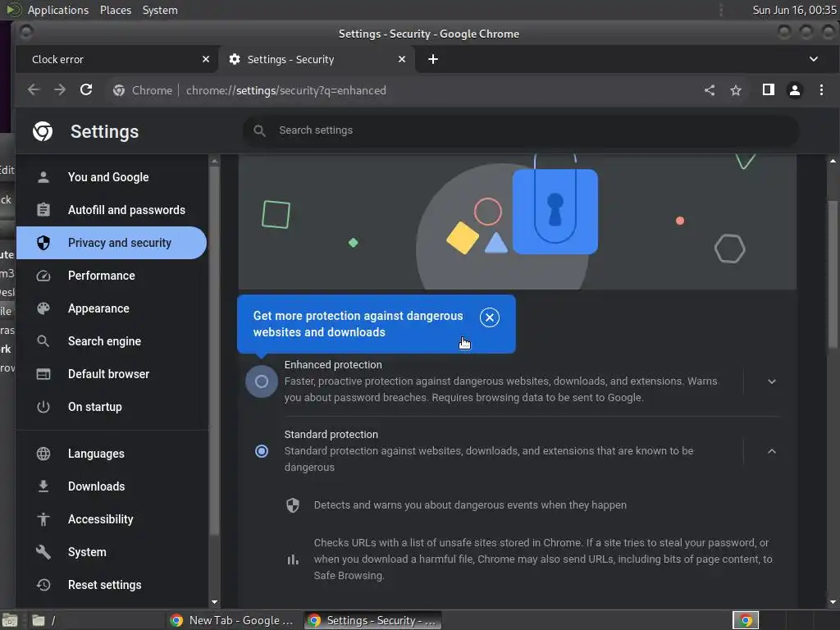Click the Chrome site info icon in address bar

[119, 90]
